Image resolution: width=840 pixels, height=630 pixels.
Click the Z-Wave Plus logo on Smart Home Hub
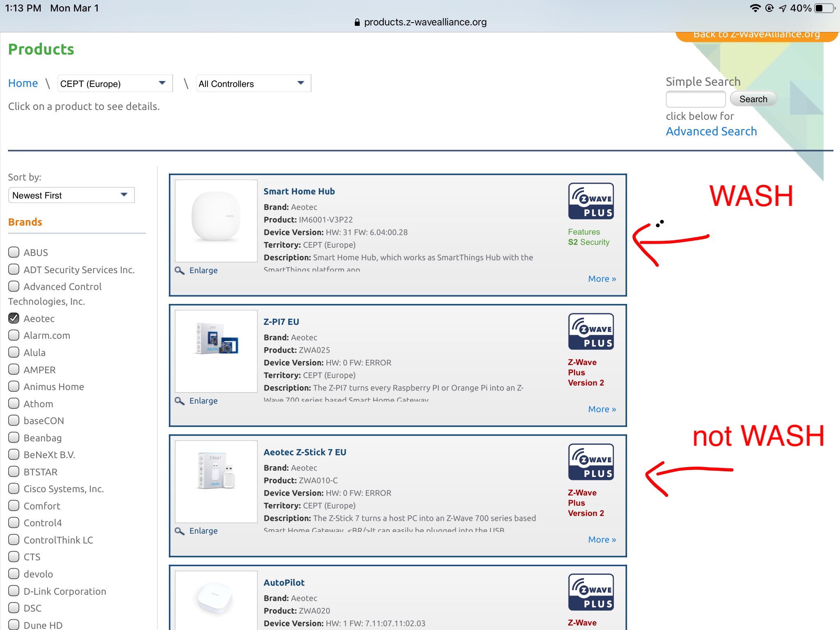point(591,201)
